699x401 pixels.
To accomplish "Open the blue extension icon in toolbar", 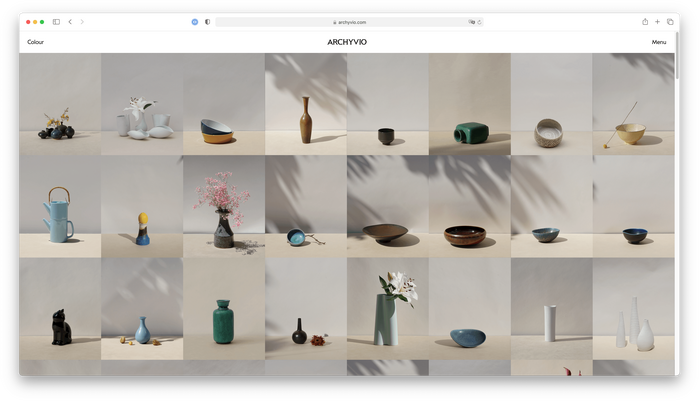I will click(195, 22).
